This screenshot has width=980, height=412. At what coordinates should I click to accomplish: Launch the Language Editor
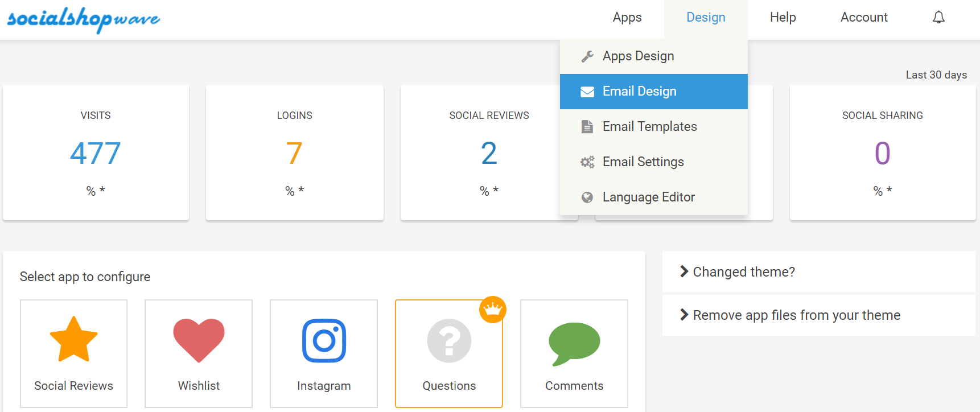[x=648, y=197]
